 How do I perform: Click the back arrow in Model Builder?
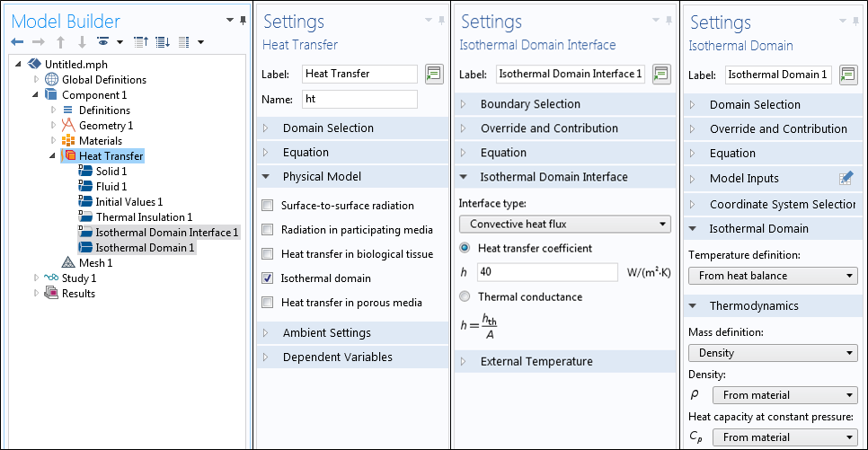tap(18, 42)
